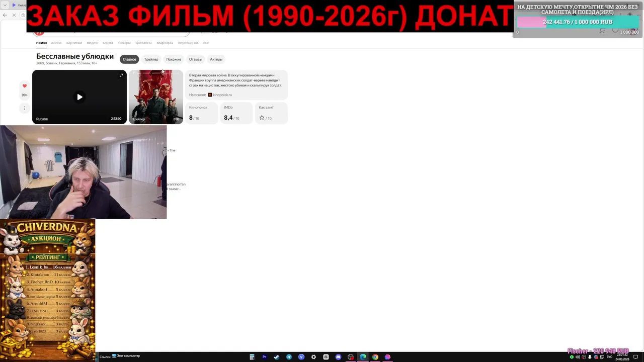Open the movie trailer poster thumbnail

(x=156, y=97)
